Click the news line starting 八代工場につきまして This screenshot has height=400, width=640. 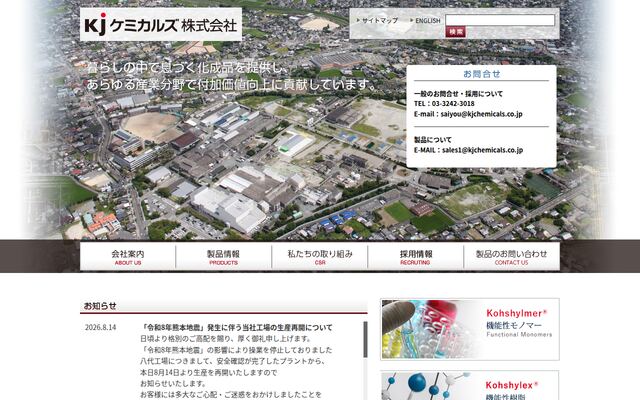pyautogui.click(x=233, y=361)
